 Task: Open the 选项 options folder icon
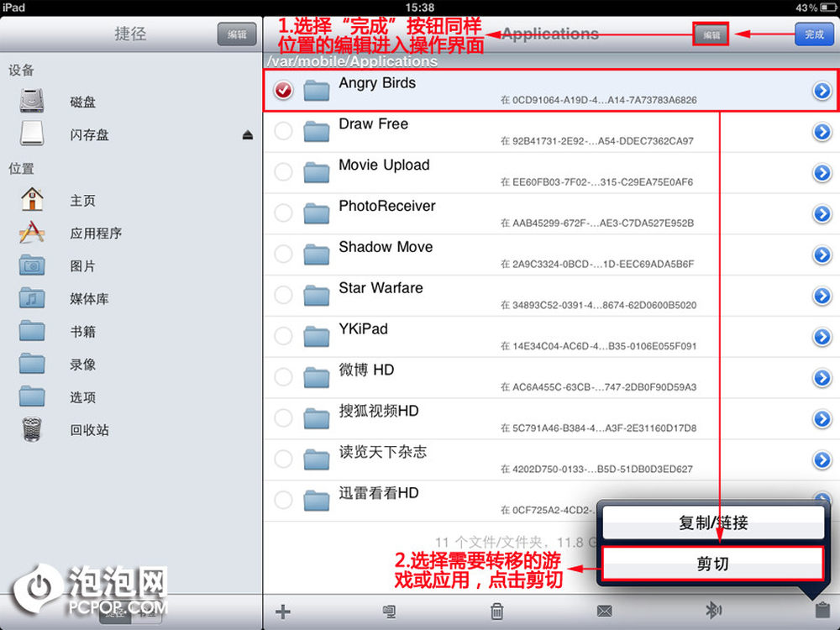[32, 396]
